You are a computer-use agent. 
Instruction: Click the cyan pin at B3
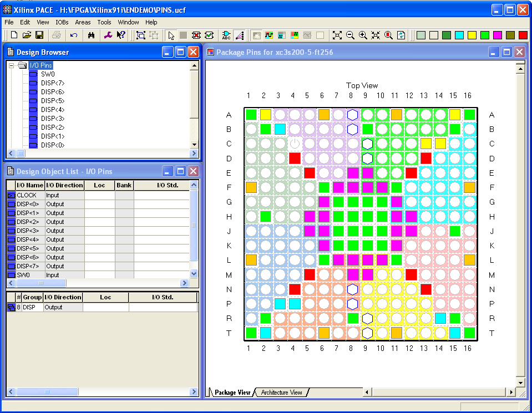pos(280,129)
